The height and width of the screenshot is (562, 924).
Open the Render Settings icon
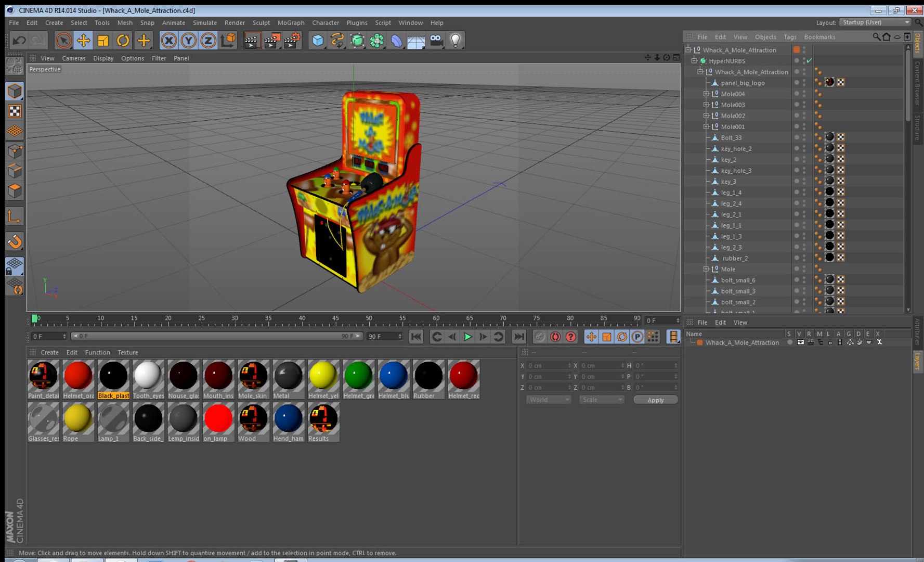click(x=292, y=41)
